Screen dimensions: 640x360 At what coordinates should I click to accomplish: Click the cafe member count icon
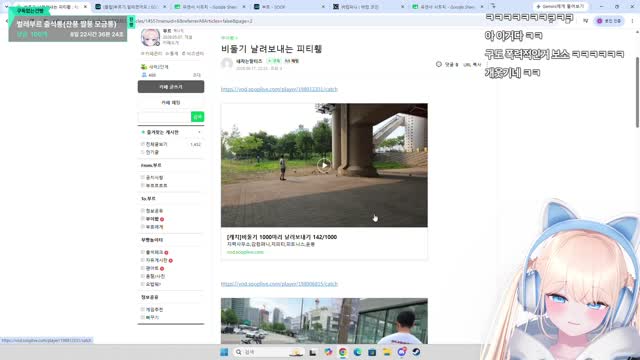(144, 75)
